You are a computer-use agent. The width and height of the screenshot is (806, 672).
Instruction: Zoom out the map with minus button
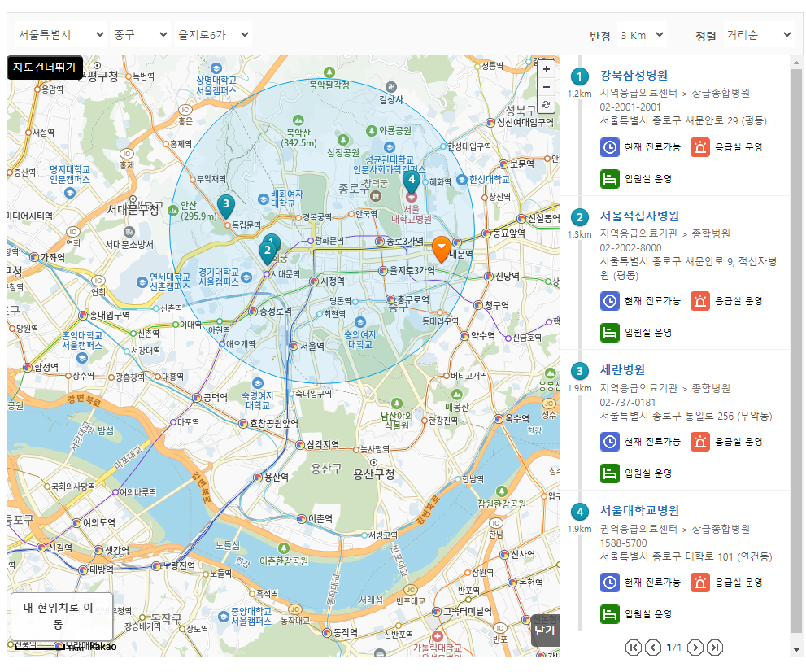click(546, 87)
